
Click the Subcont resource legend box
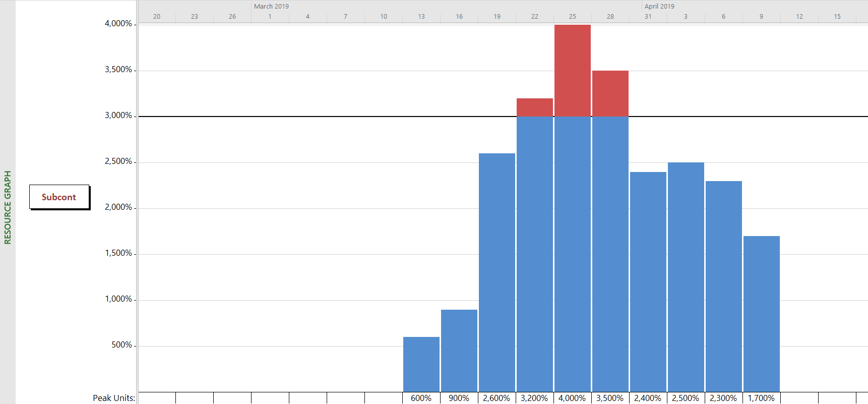click(x=59, y=197)
